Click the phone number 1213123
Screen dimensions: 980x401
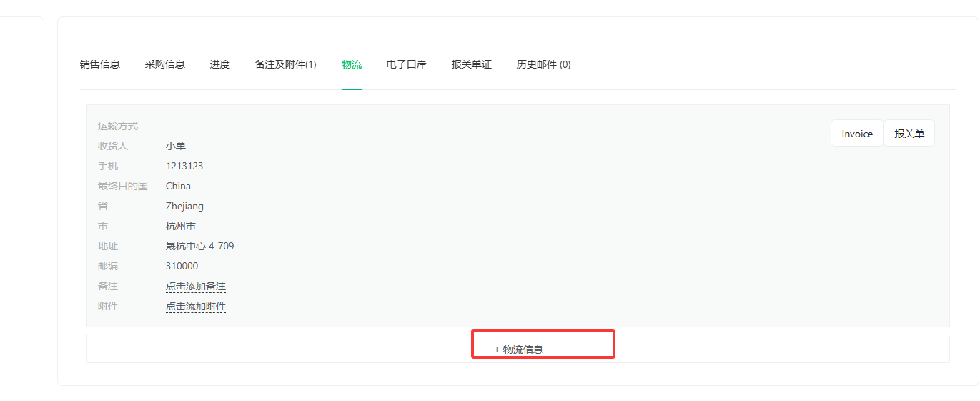(x=184, y=166)
